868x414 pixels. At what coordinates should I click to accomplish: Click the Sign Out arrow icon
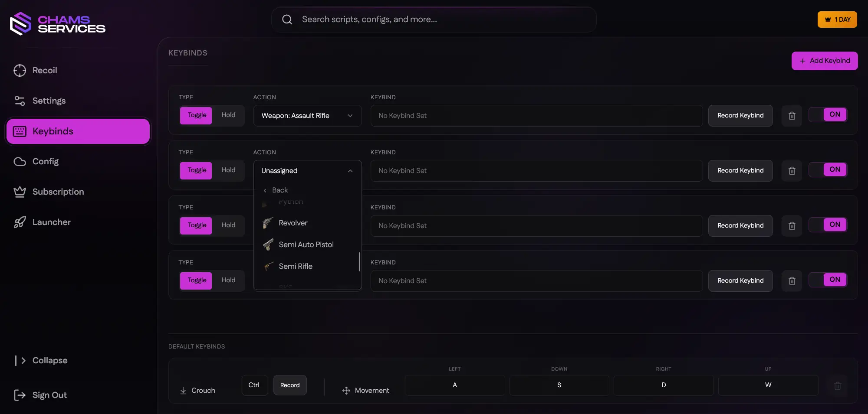[20, 395]
